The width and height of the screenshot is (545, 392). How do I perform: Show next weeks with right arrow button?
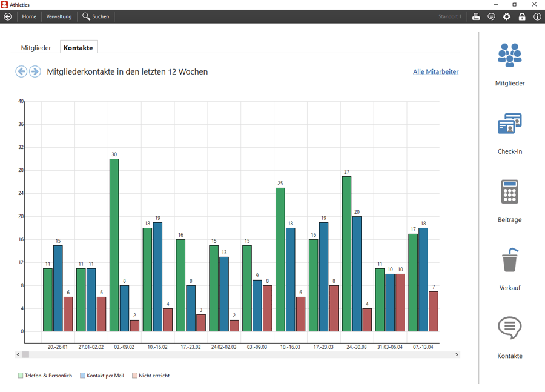[x=35, y=71]
